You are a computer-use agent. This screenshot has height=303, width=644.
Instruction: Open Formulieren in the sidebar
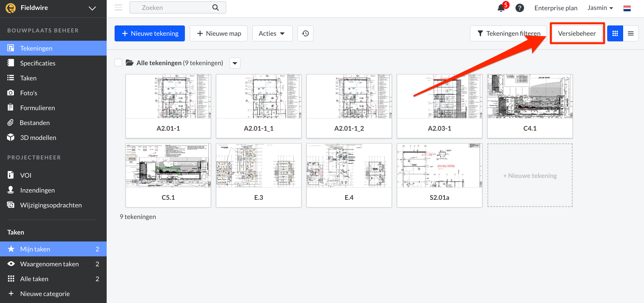click(x=53, y=108)
